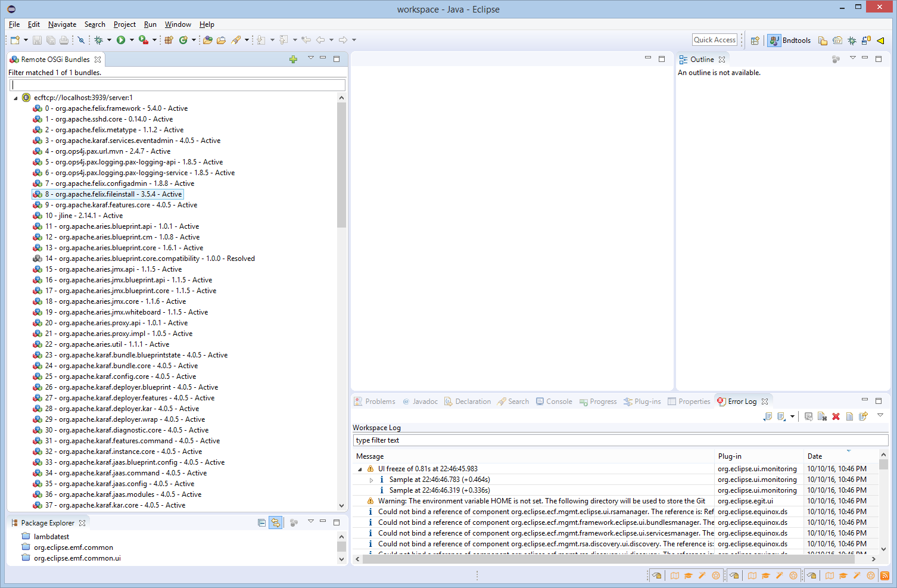
Task: Click the New wizard toolbar icon
Action: (x=15, y=40)
